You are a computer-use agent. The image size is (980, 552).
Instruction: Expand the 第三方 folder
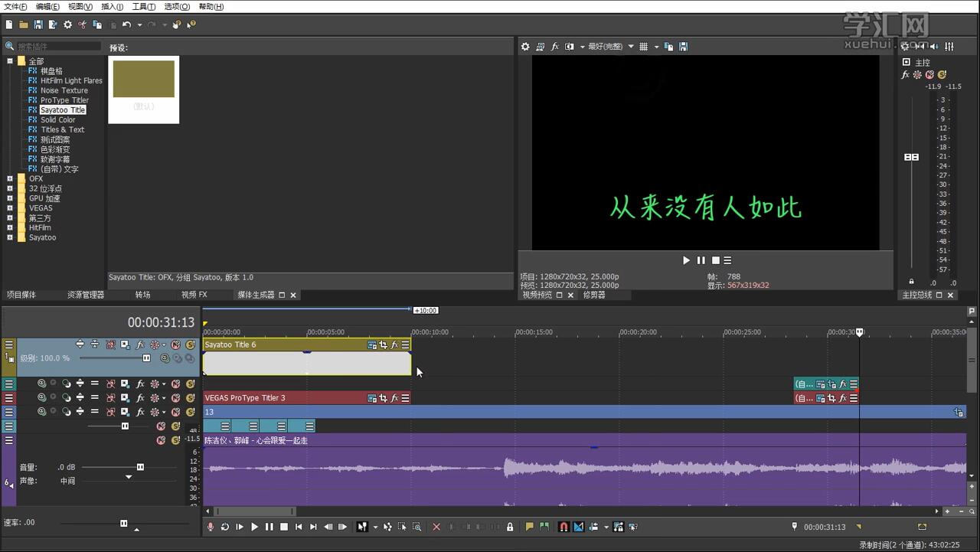click(x=10, y=218)
